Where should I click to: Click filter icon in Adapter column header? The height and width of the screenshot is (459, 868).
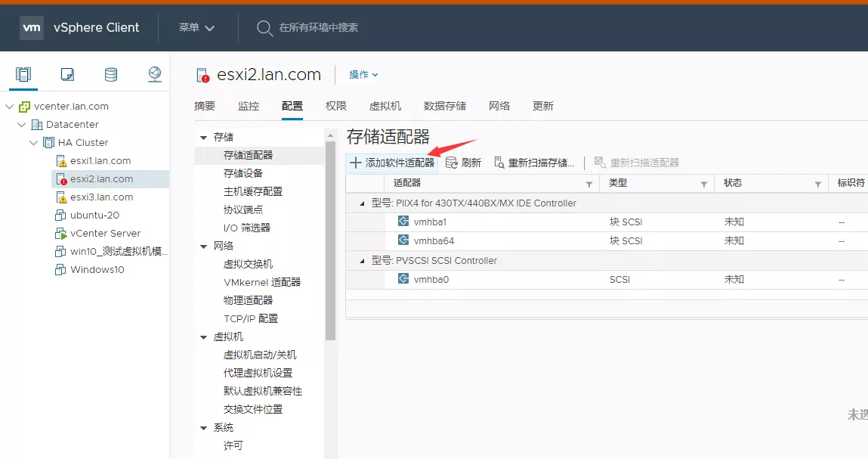tap(589, 184)
